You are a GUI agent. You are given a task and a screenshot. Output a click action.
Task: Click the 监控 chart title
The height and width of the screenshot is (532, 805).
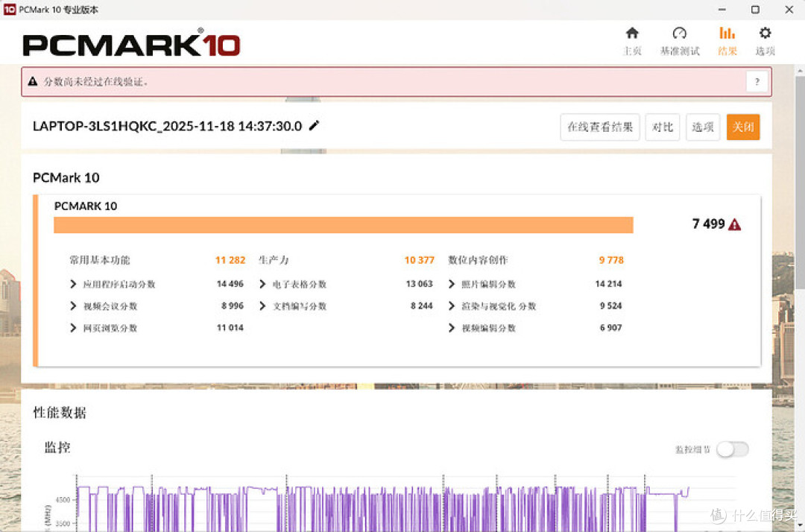coord(57,448)
